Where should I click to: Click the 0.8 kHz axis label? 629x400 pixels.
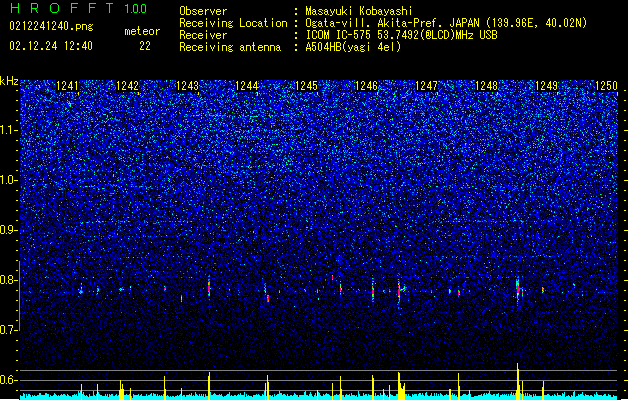point(9,280)
